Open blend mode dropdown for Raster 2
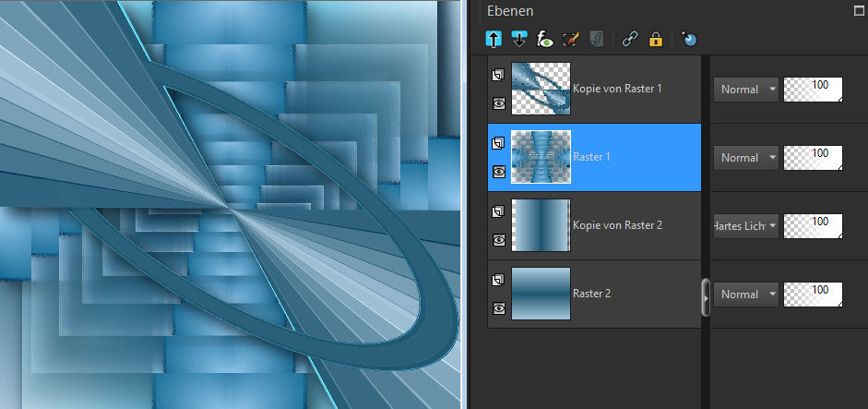Image resolution: width=868 pixels, height=409 pixels. click(745, 295)
